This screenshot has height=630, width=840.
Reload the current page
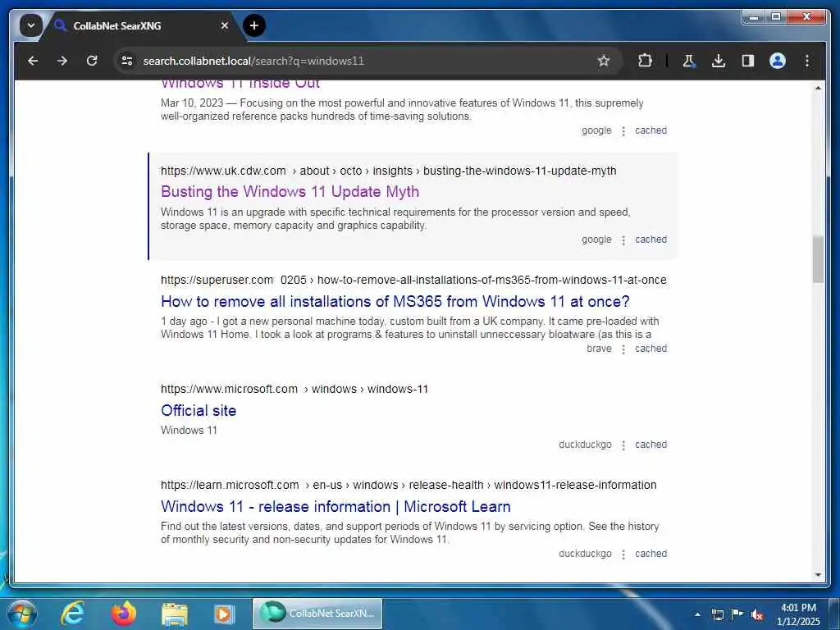(92, 61)
